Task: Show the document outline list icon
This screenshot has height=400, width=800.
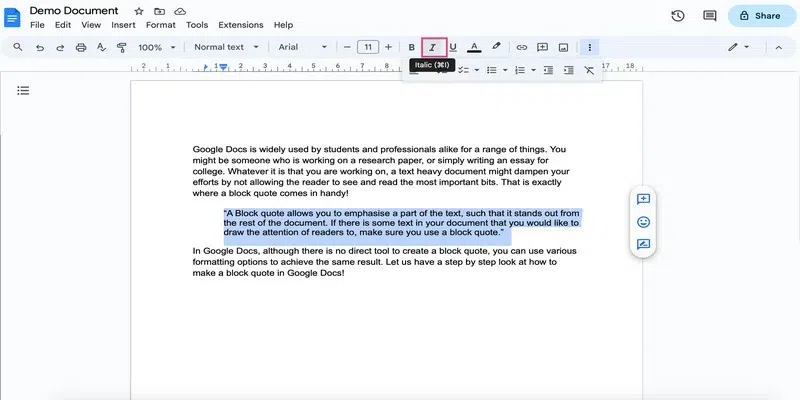Action: pyautogui.click(x=23, y=90)
